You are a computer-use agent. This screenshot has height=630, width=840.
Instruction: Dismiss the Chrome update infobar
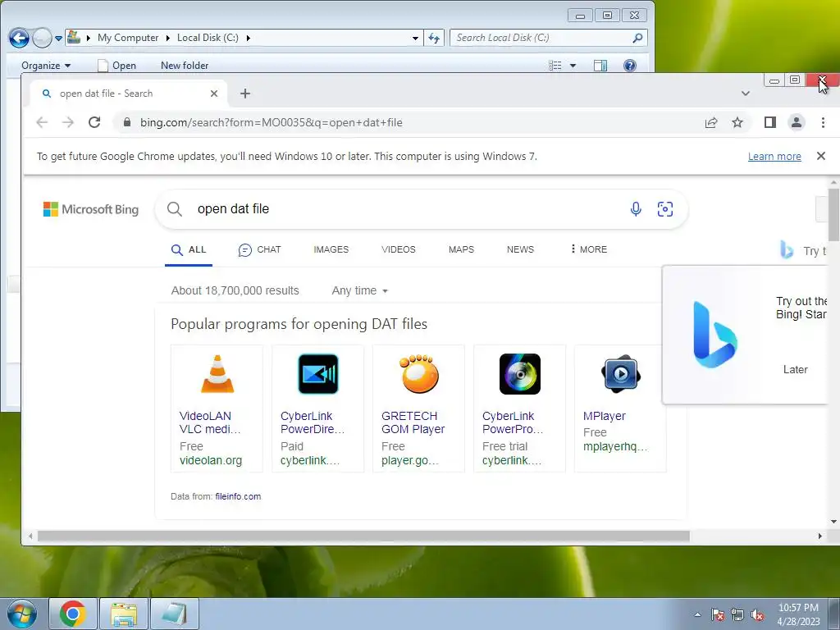tap(820, 156)
